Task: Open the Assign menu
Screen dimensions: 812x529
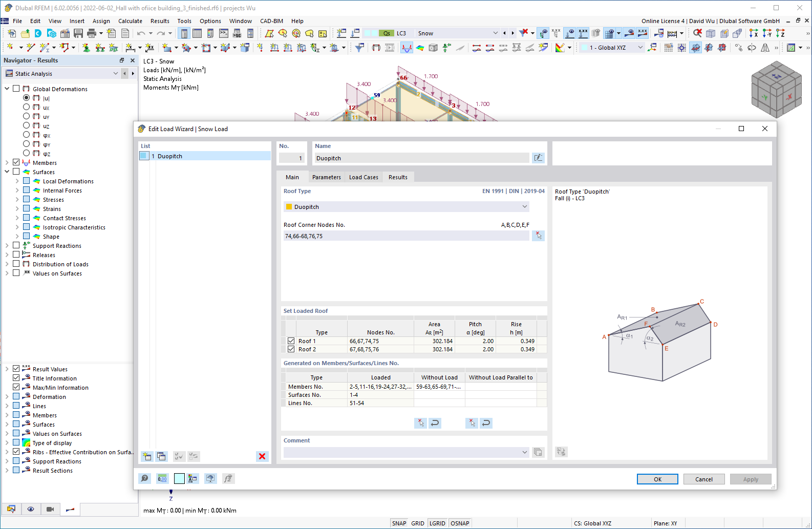Action: click(x=101, y=21)
